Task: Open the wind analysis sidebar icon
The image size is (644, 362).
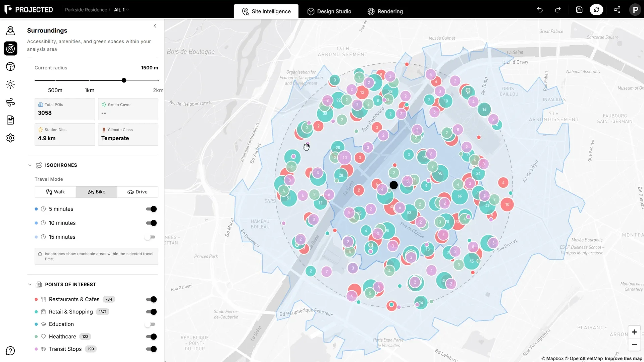Action: [10, 102]
